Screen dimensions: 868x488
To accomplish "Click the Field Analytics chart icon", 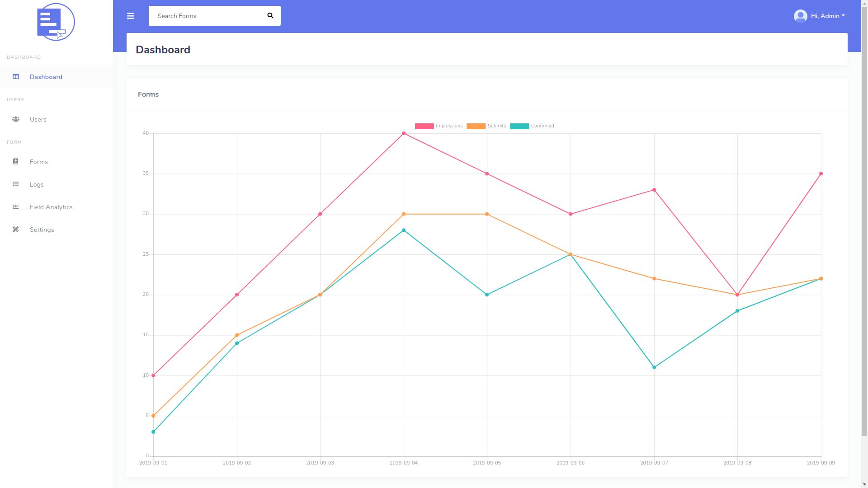I will coord(16,207).
